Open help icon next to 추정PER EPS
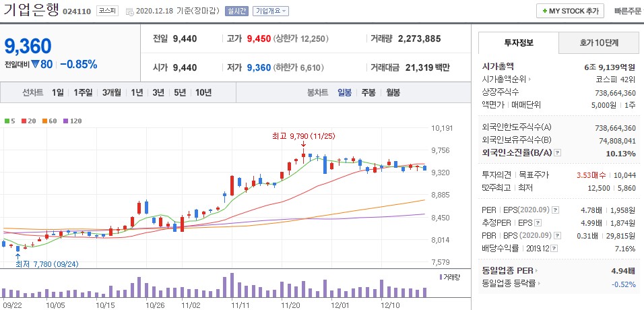Image resolution: width=644 pixels, height=310 pixels. pyautogui.click(x=538, y=223)
